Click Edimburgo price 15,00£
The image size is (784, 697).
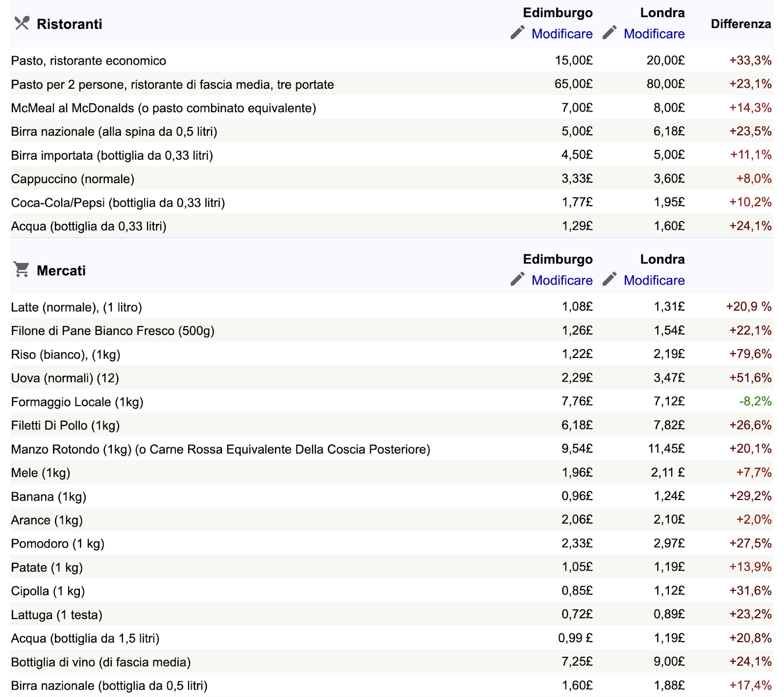click(x=574, y=61)
